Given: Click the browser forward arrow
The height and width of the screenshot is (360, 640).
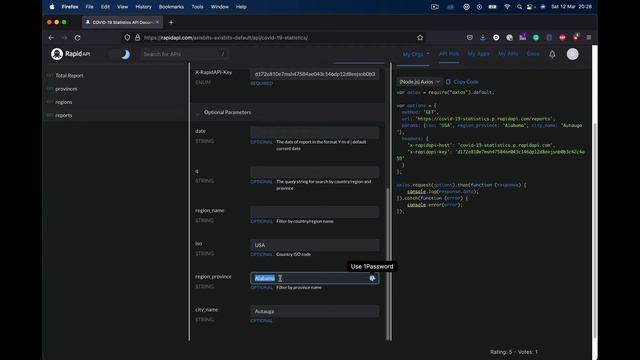Looking at the screenshot, I should (64, 38).
